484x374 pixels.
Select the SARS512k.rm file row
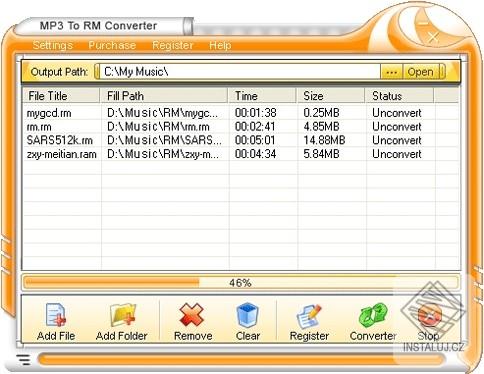[x=241, y=140]
